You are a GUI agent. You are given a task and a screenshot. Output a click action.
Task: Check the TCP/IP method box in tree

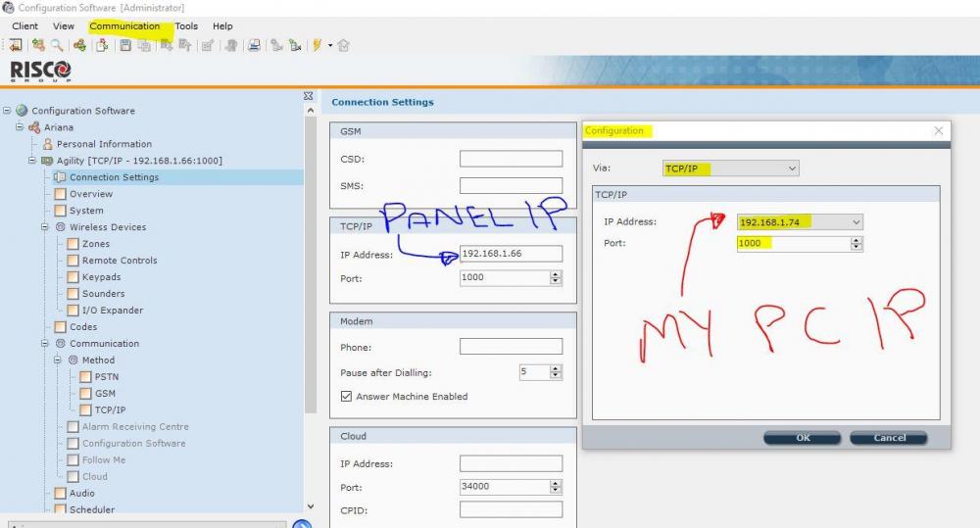(x=85, y=410)
